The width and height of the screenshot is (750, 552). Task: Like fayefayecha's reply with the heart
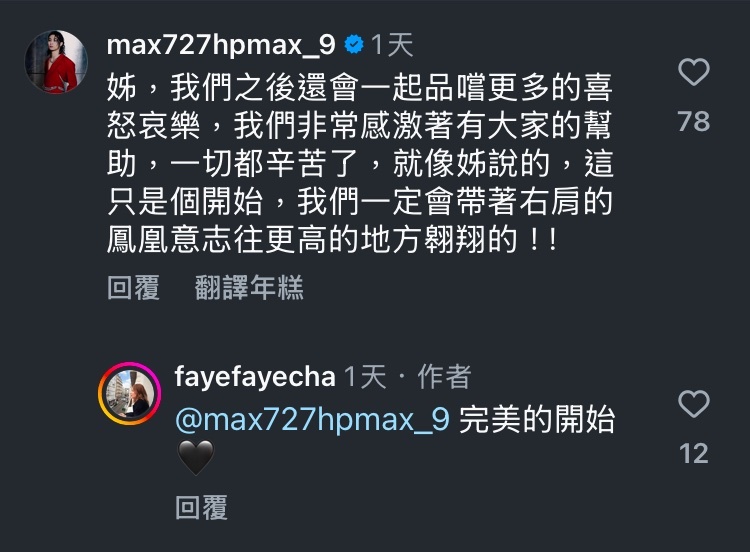click(x=694, y=403)
